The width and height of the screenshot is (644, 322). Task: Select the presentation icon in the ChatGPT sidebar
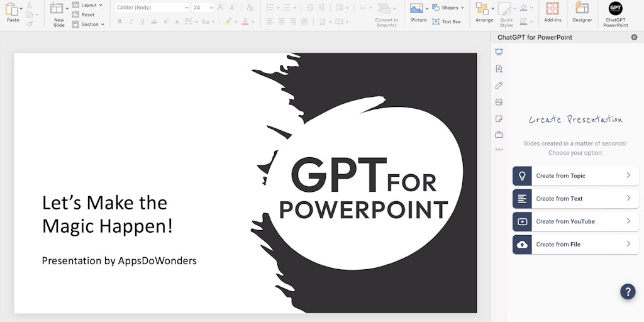499,52
